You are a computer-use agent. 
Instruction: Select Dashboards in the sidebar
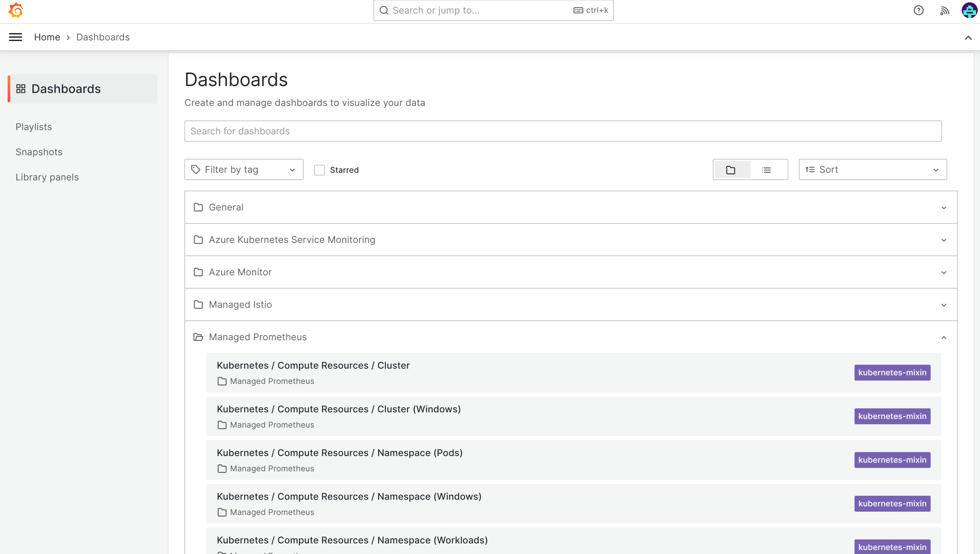pos(82,89)
